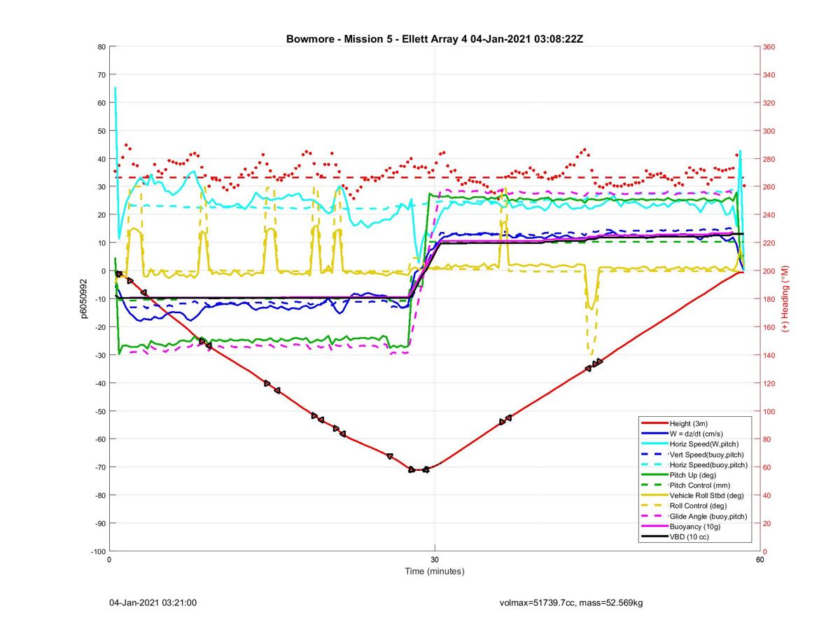Image resolution: width=840 pixels, height=620 pixels.
Task: Select the footer timestamp '04-Jan-2021 03:21:00'
Action: point(153,602)
